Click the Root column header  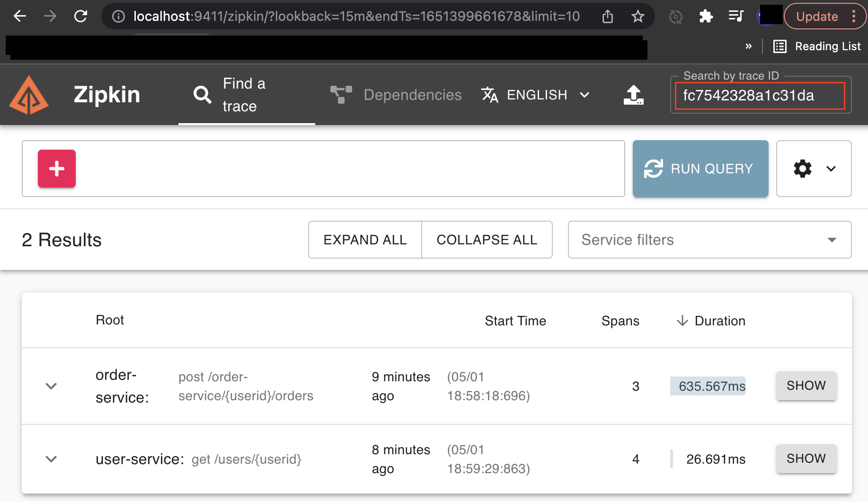(110, 320)
